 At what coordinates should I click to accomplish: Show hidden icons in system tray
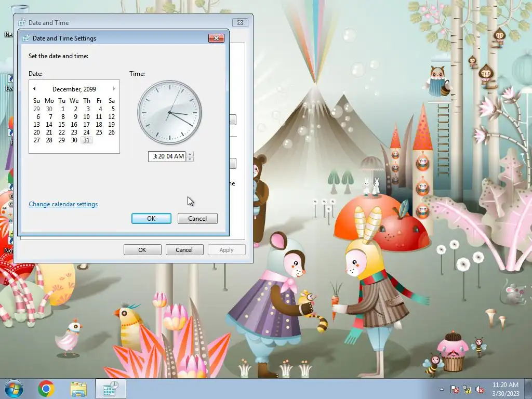pos(442,389)
